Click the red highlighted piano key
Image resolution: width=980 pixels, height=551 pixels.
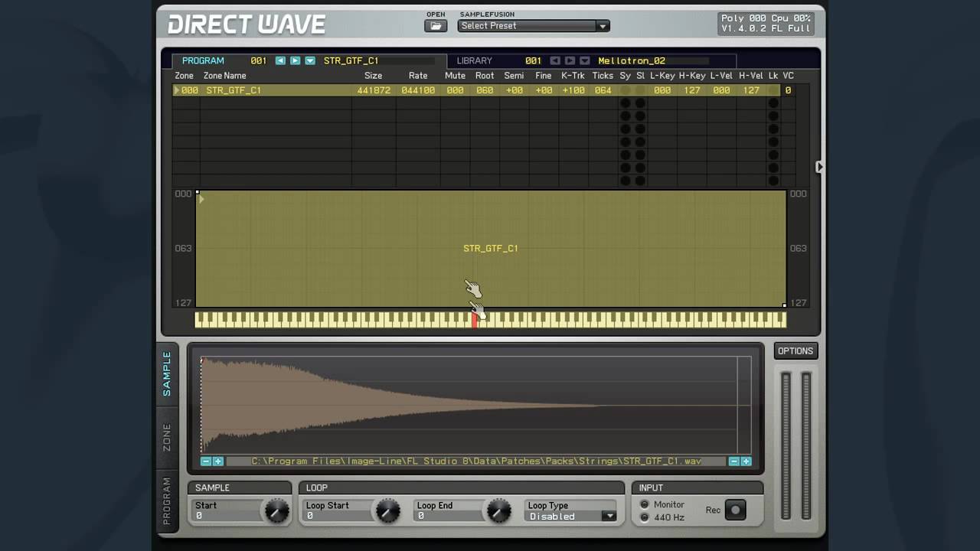coord(475,320)
